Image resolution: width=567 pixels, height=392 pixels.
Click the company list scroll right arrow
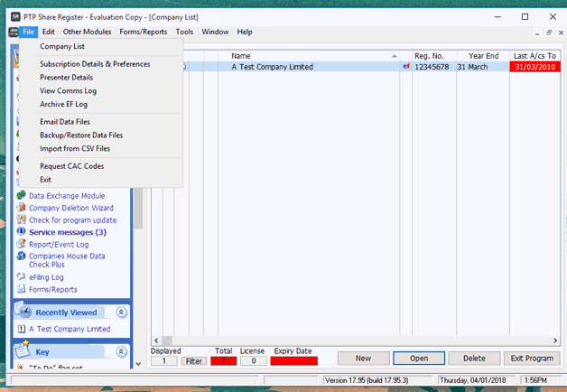click(x=555, y=341)
